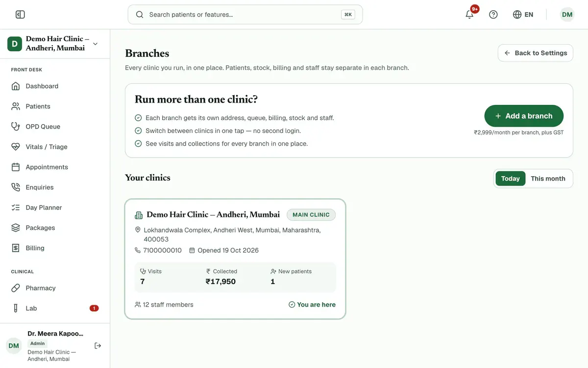Click the Vitals heart pulse icon
Image resolution: width=588 pixels, height=368 pixels.
click(x=16, y=147)
